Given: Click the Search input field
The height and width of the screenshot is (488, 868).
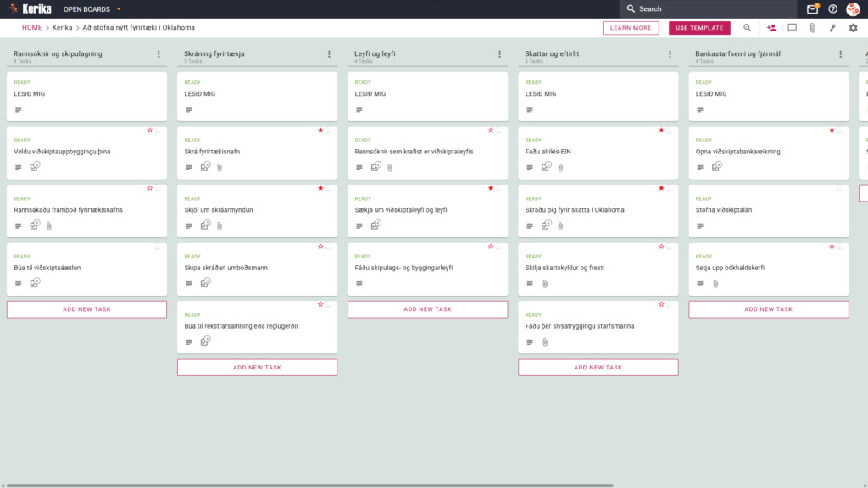Looking at the screenshot, I should pyautogui.click(x=708, y=8).
